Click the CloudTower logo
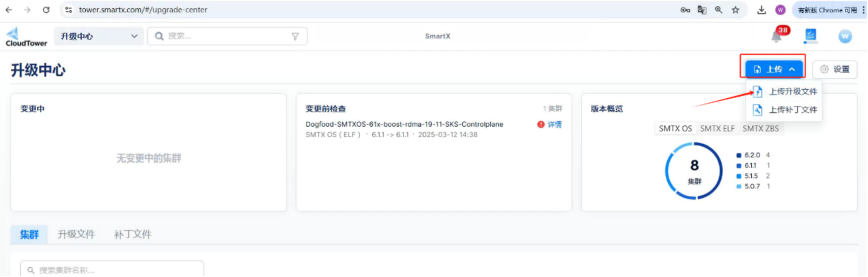The height and width of the screenshot is (277, 868). click(x=26, y=36)
